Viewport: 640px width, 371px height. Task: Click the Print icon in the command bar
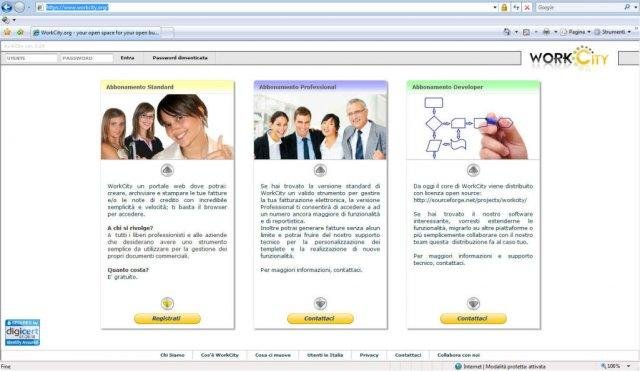(546, 32)
